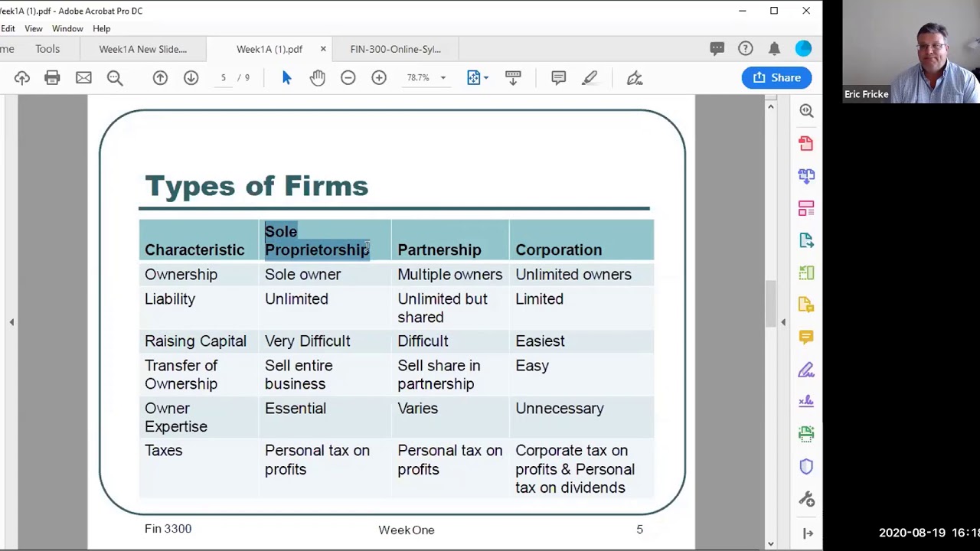
Task: Open the chat messages icon in header
Action: pos(717,49)
